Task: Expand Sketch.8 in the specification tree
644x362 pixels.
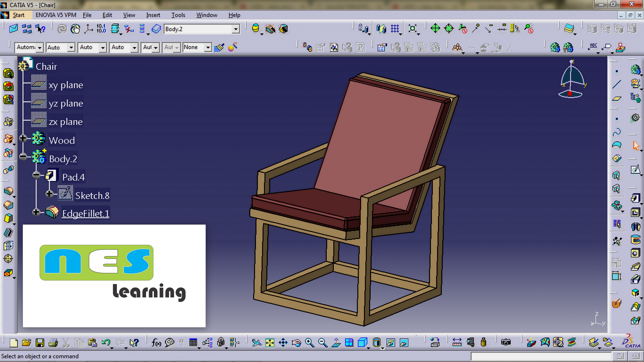Action: click(49, 194)
